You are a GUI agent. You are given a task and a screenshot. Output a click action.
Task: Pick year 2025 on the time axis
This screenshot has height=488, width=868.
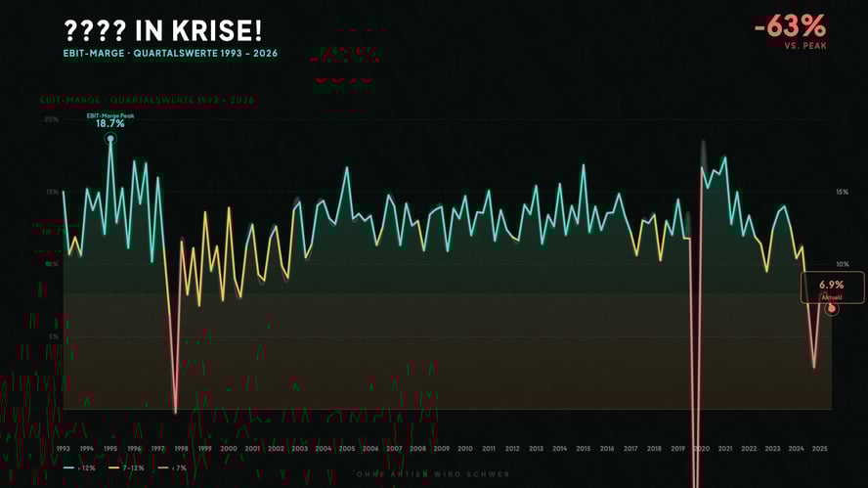coord(819,449)
